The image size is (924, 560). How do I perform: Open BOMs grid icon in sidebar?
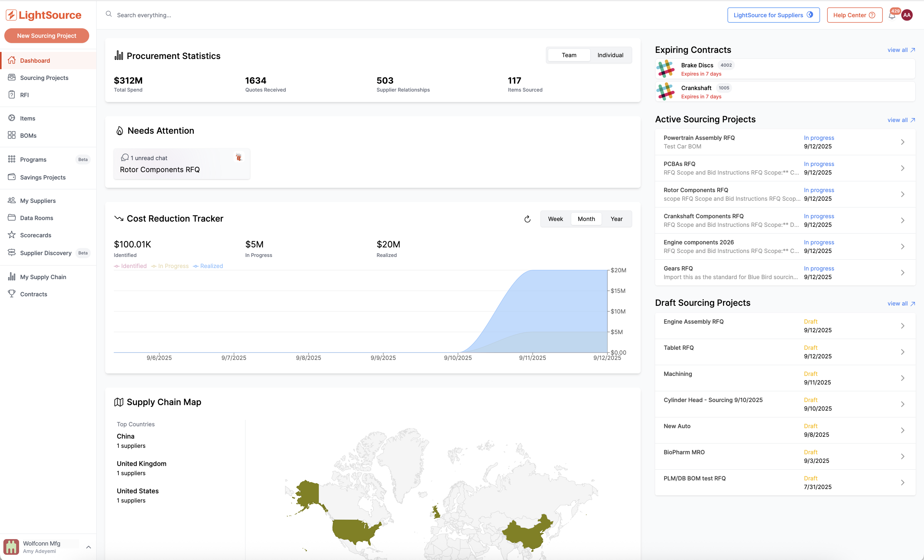click(x=12, y=135)
